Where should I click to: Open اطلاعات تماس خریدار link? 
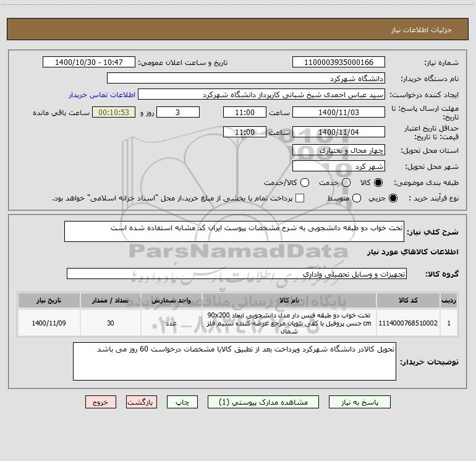pyautogui.click(x=102, y=95)
